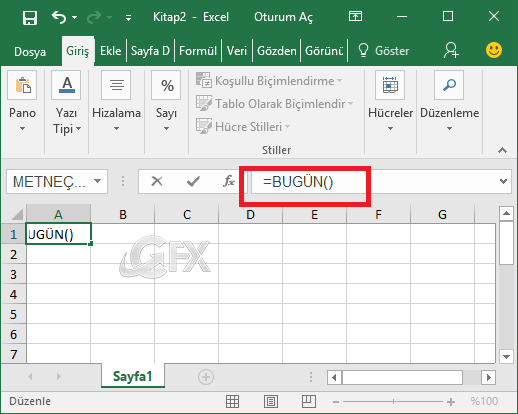The width and height of the screenshot is (518, 414).
Task: Collapse the ribbon with chevron
Action: point(502,150)
